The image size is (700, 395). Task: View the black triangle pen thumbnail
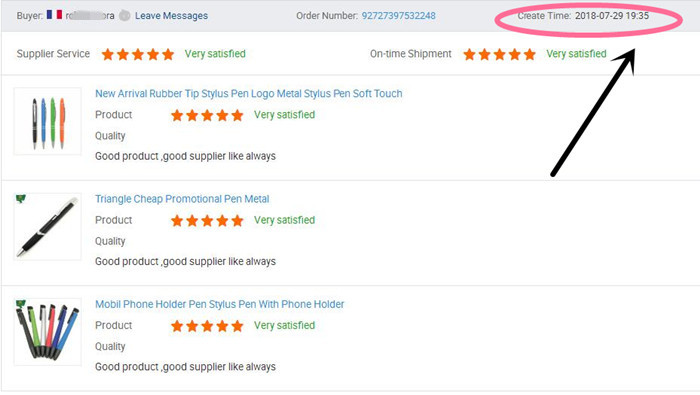(48, 227)
